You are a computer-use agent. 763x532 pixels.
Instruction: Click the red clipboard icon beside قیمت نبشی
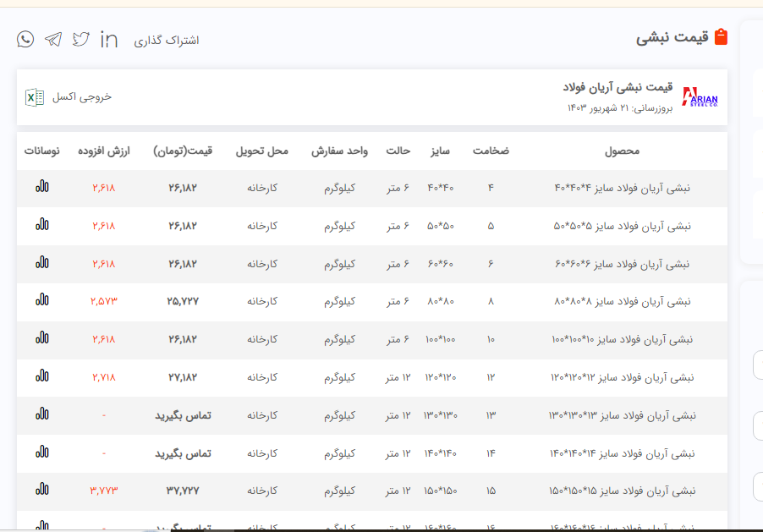[x=721, y=37]
